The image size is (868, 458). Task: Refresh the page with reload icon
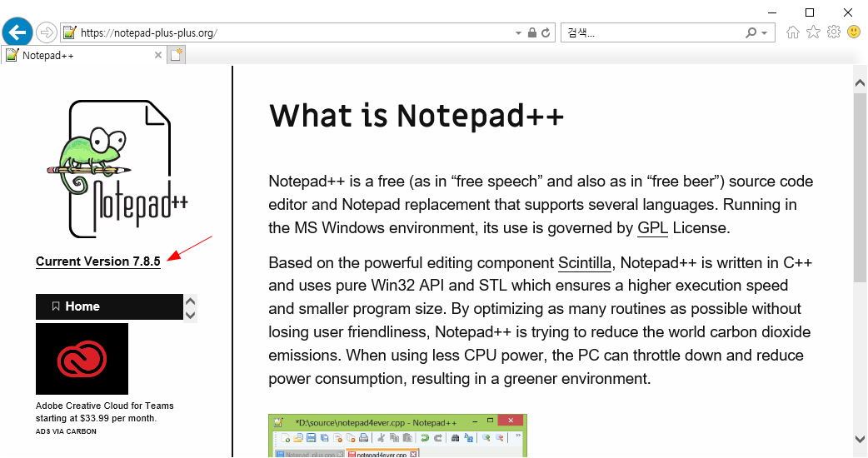click(x=546, y=32)
